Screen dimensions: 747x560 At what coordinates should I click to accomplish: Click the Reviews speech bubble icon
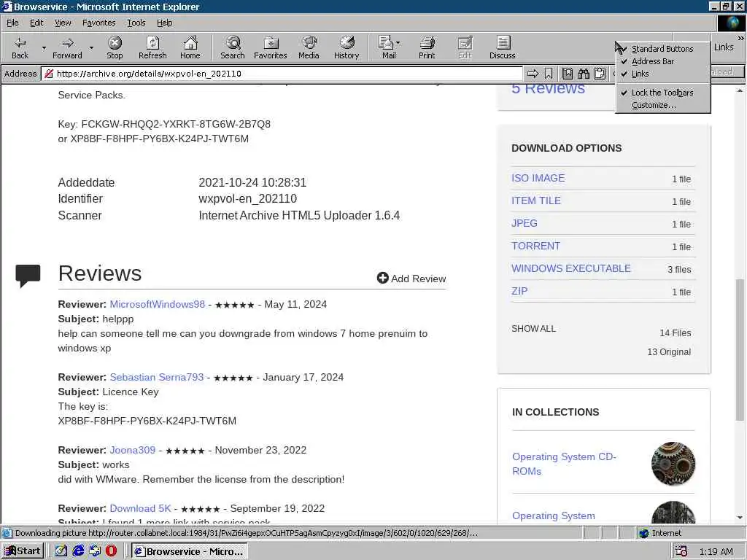click(x=28, y=275)
